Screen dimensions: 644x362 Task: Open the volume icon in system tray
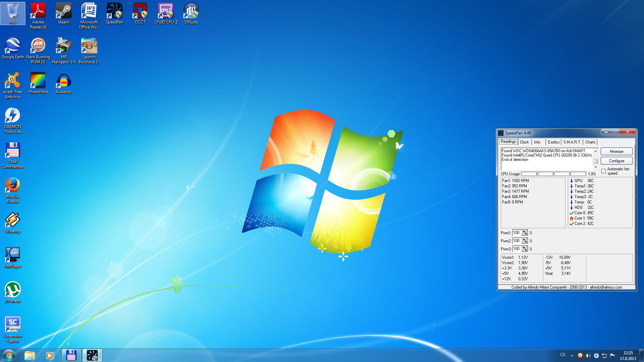588,356
